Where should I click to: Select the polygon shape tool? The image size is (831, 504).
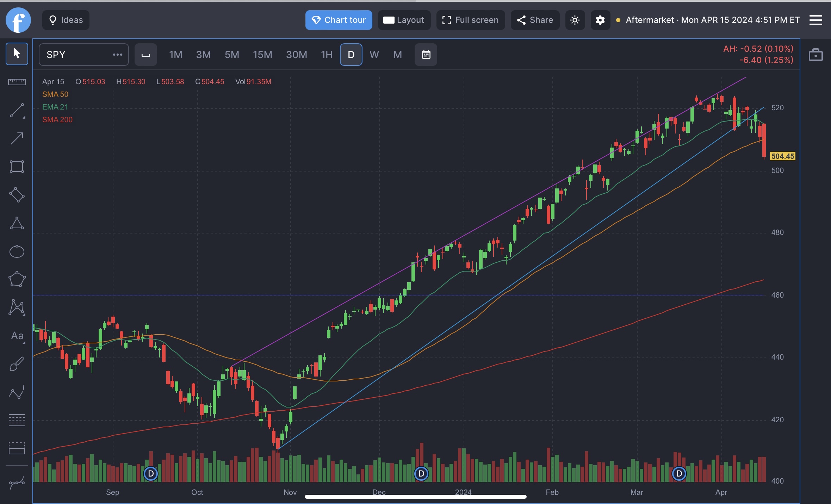pos(17,280)
